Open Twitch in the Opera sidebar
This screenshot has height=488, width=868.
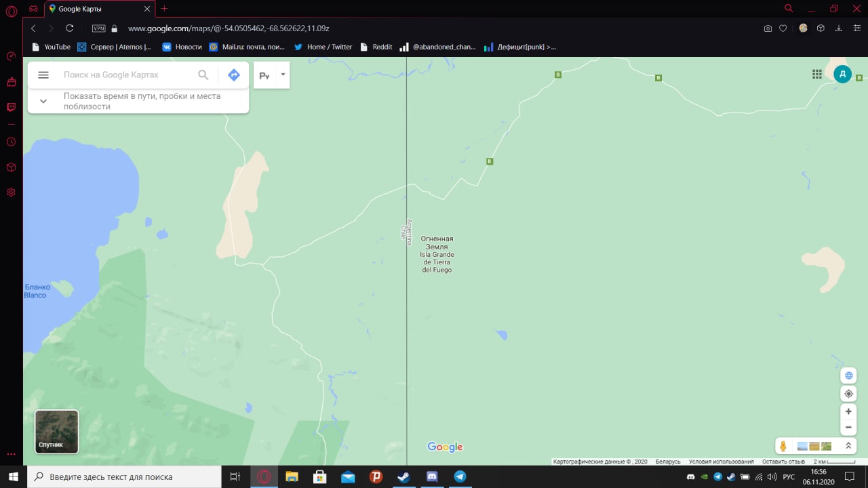click(x=11, y=107)
